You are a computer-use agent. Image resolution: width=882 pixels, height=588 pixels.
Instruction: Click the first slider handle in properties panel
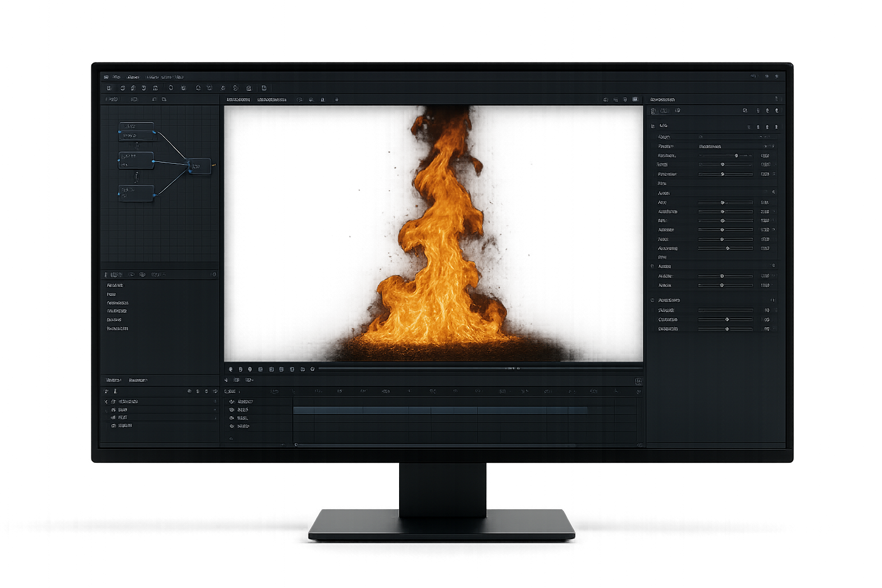point(736,156)
